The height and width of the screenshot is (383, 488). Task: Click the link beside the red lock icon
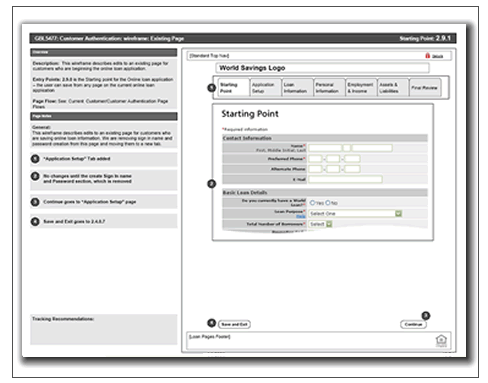tap(437, 56)
